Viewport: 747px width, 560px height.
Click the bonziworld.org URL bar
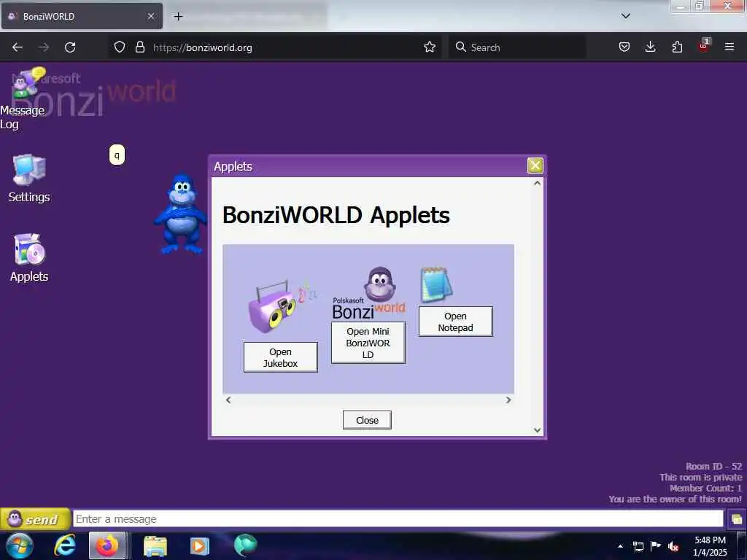[x=276, y=47]
